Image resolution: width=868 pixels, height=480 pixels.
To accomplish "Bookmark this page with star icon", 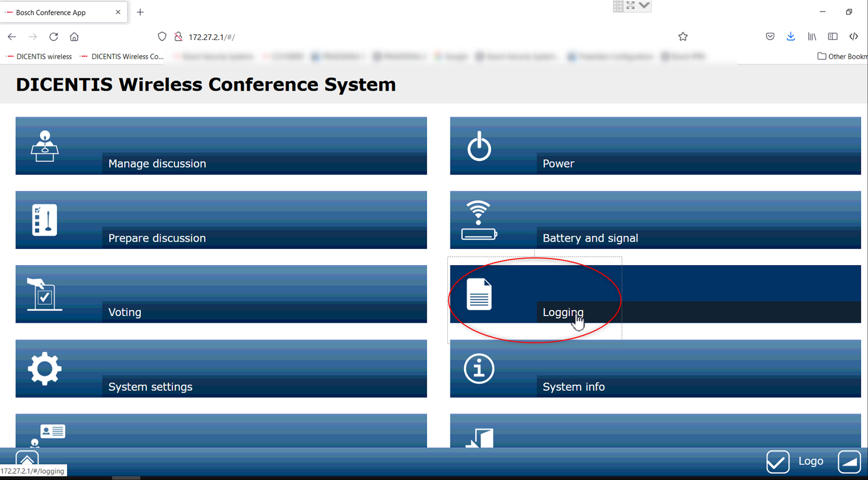I will (683, 37).
